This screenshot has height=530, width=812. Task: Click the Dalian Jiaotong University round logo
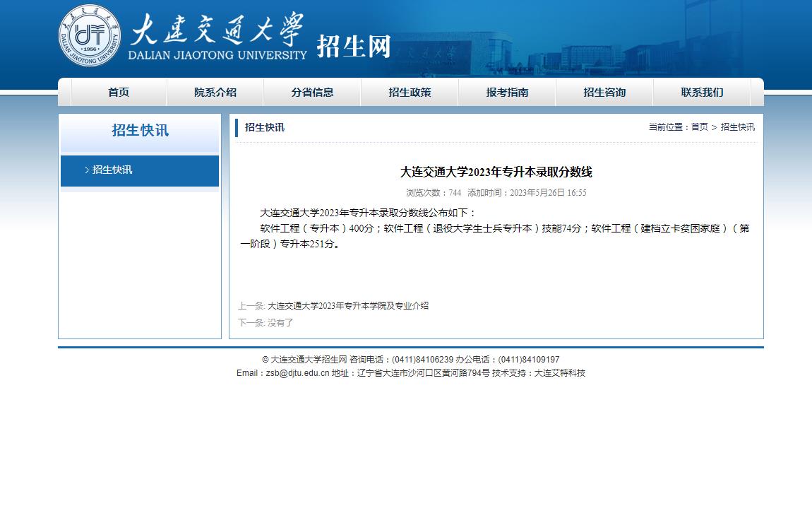pyautogui.click(x=90, y=35)
